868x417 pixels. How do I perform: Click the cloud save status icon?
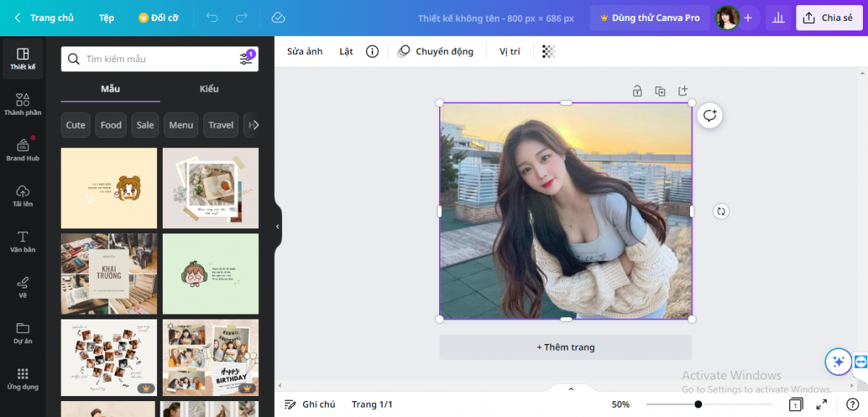[x=278, y=17]
